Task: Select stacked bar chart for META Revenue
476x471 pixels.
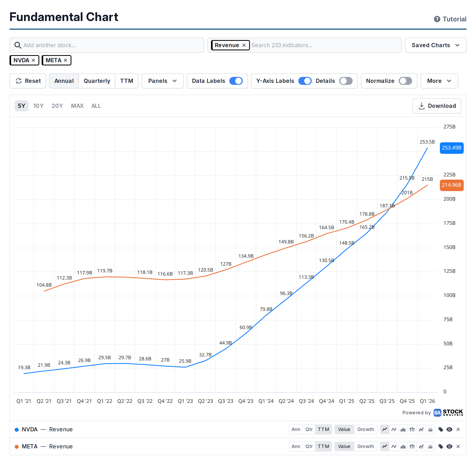Action: pos(412,446)
